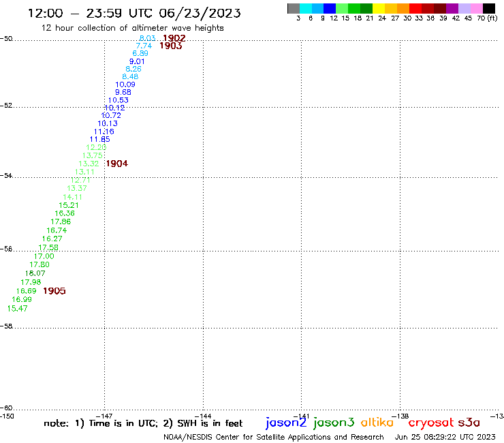The width and height of the screenshot is (504, 443).
Task: Click the -144 longitude axis label
Action: [x=203, y=416]
